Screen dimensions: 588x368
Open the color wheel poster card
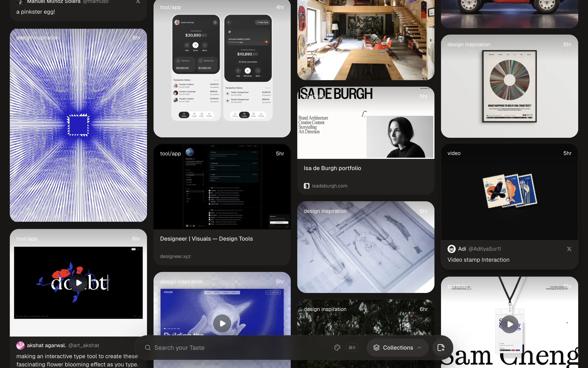[510, 86]
